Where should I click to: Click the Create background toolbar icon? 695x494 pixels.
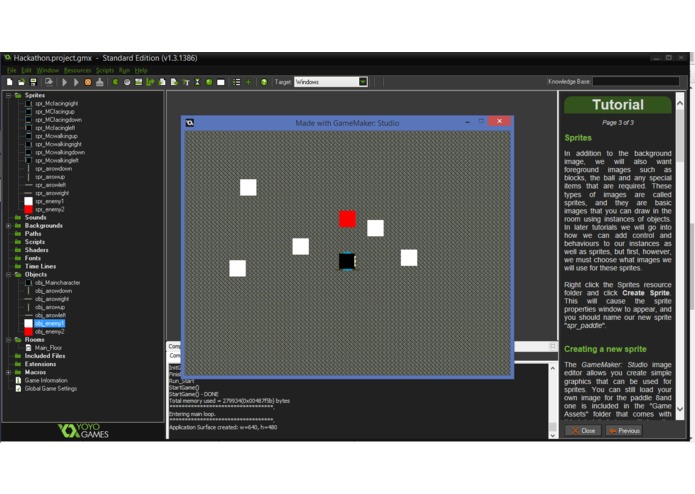tap(138, 82)
